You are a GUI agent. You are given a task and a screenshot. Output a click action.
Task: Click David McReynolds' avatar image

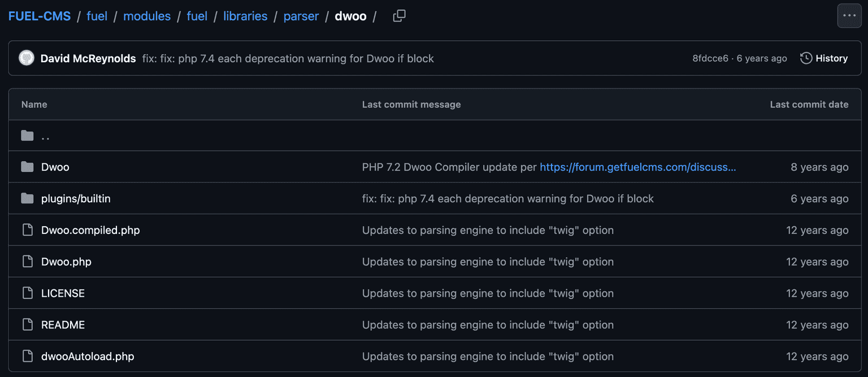tap(27, 58)
